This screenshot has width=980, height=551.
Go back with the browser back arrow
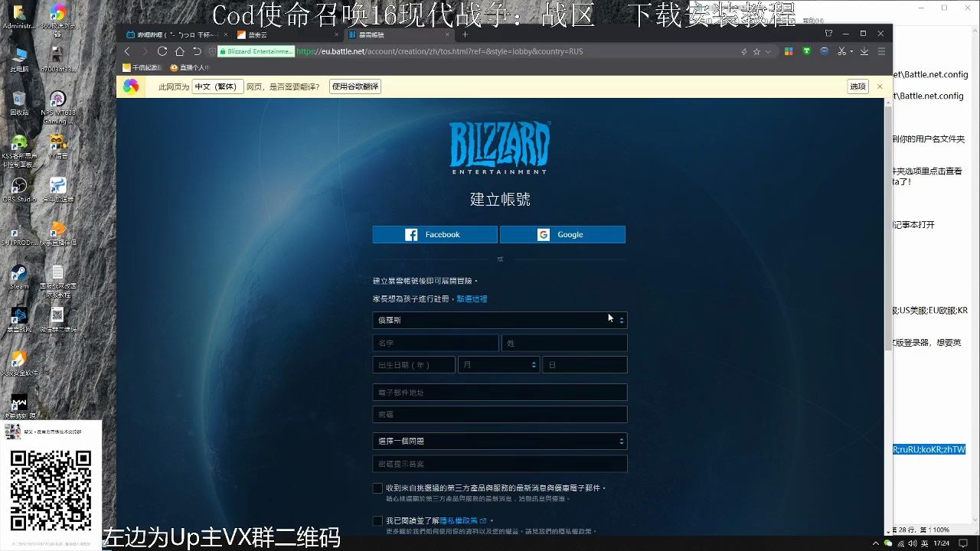(x=127, y=51)
